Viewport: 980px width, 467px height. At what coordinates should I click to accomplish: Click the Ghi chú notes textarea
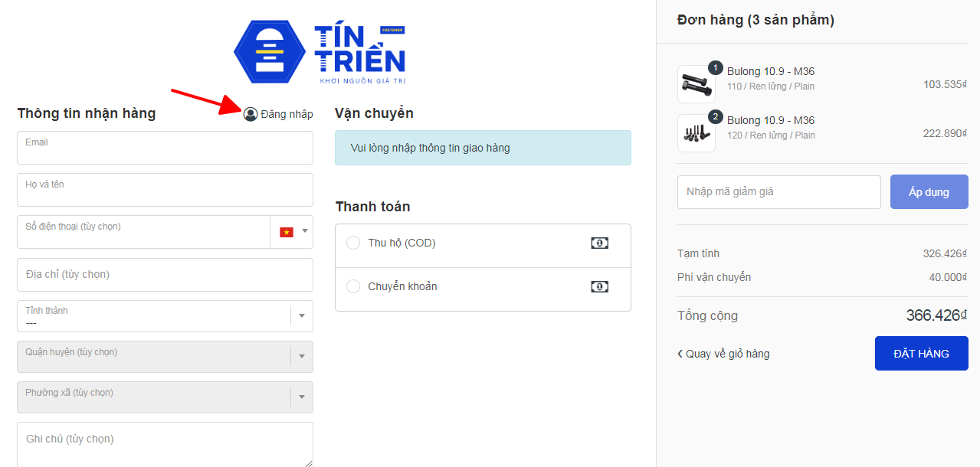[x=165, y=444]
